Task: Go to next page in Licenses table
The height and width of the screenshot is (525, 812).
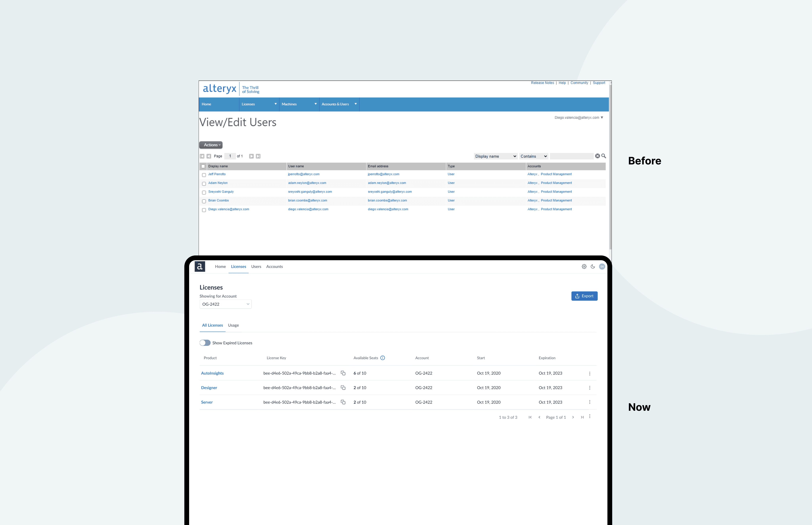Action: (x=573, y=417)
